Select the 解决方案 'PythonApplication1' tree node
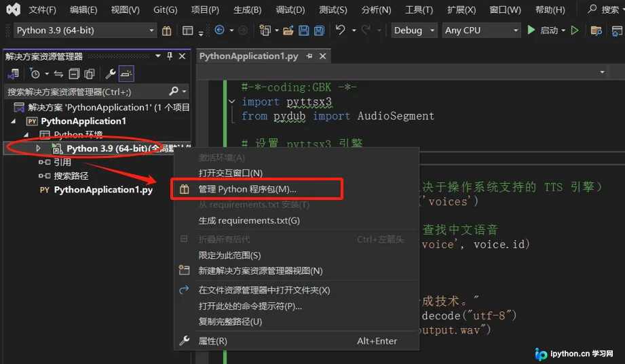Viewport: 625px width, 364px height. pyautogui.click(x=101, y=108)
